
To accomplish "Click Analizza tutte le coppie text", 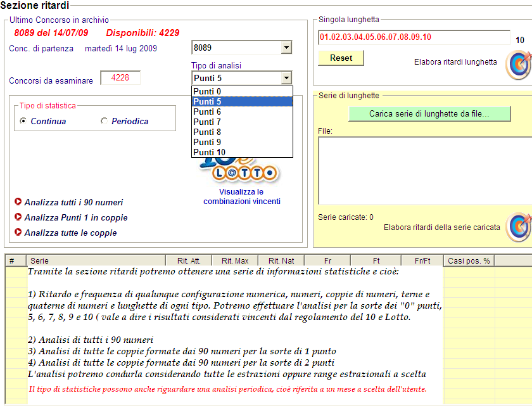I will (70, 233).
